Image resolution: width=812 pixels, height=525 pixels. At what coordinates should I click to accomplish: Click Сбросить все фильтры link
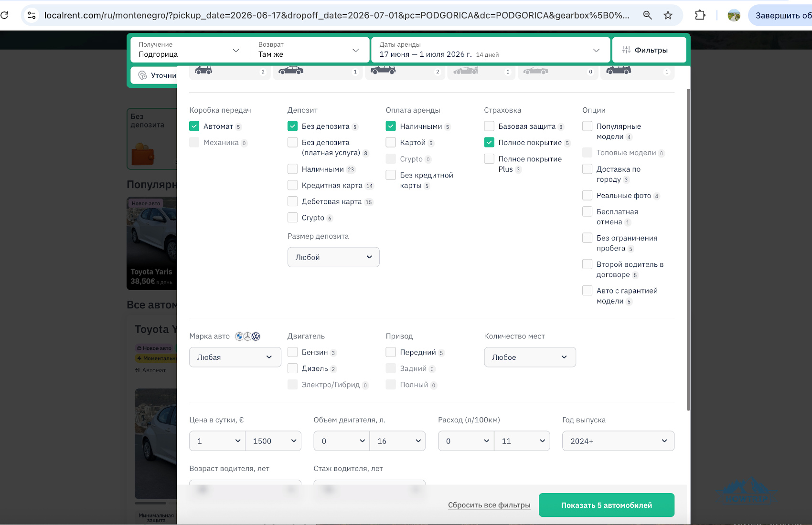[x=489, y=505]
